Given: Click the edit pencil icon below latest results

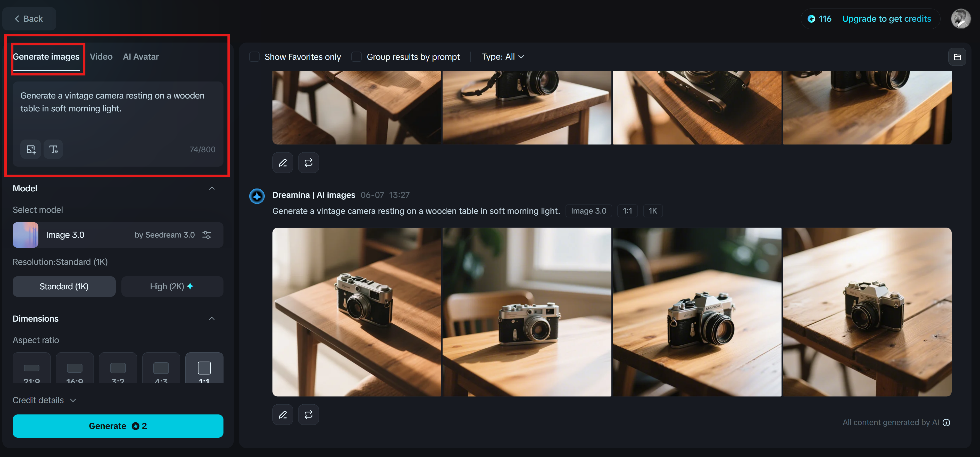Looking at the screenshot, I should click(x=283, y=414).
